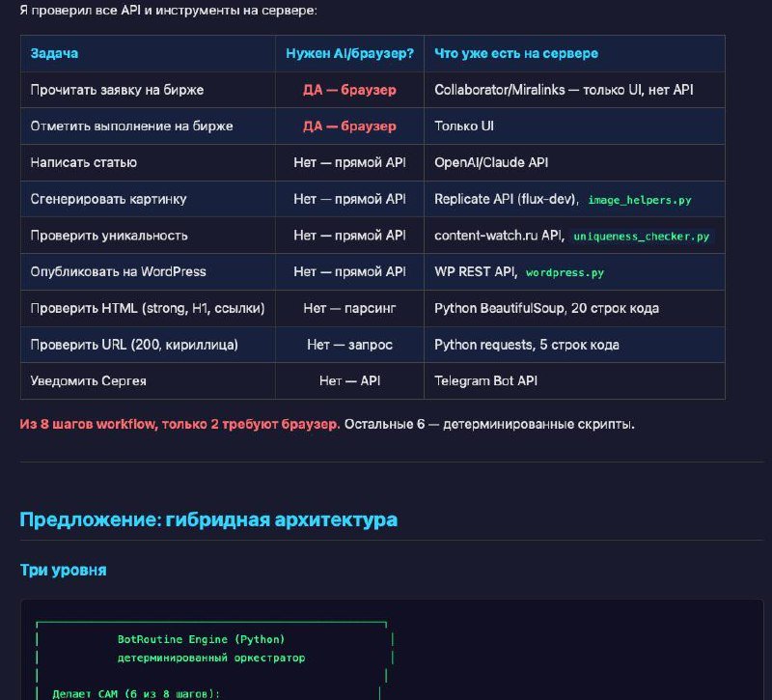772x700 pixels.
Task: Click the wordpress.py code label
Action: coord(565,272)
